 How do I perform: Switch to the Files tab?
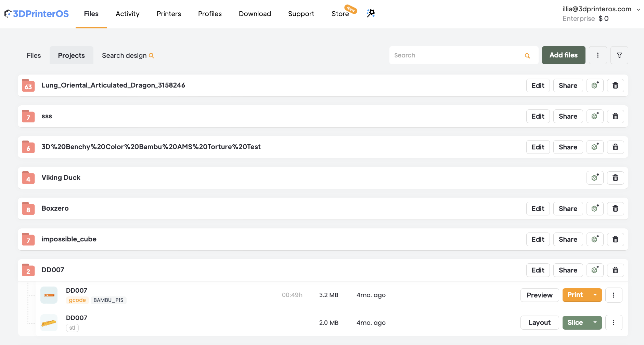point(34,55)
